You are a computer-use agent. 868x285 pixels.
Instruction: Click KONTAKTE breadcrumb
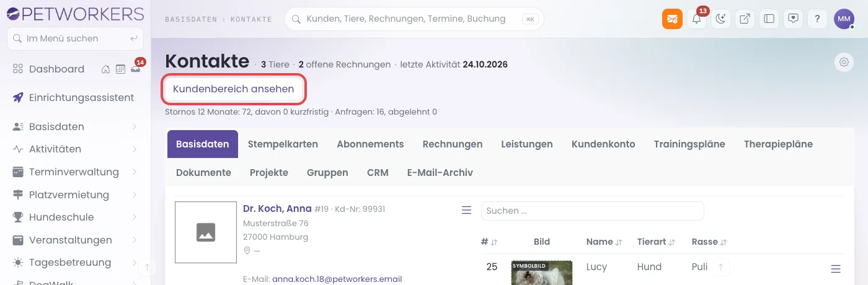pos(251,20)
